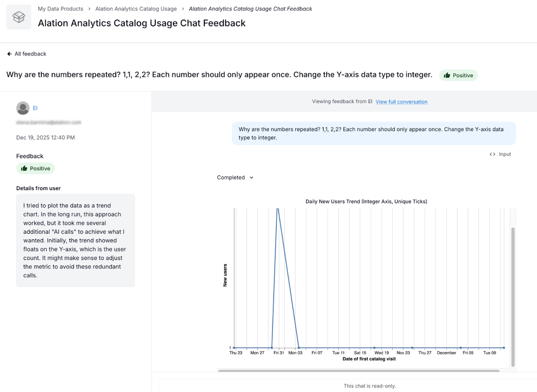
Task: Click the peak data point on the trend chart
Action: 278,209
